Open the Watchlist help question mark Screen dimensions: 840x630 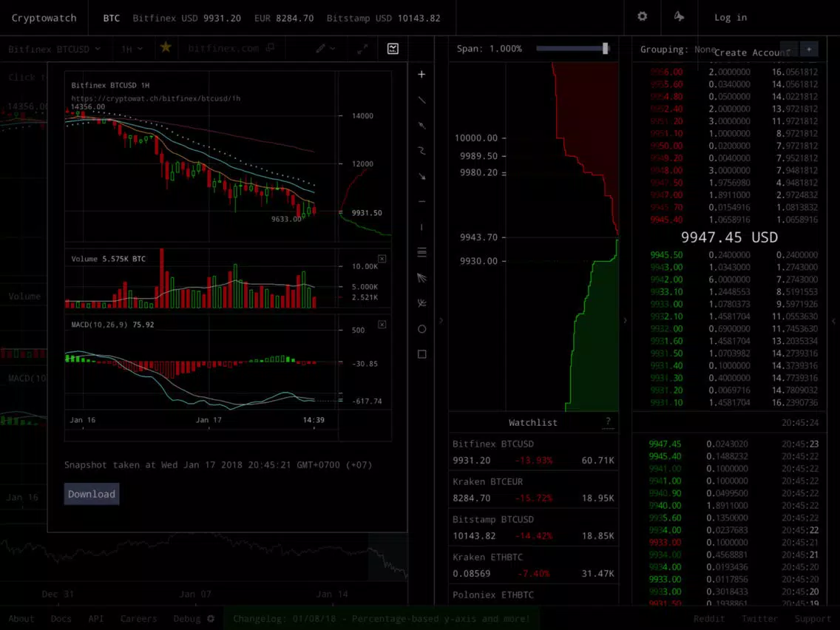[x=608, y=422]
